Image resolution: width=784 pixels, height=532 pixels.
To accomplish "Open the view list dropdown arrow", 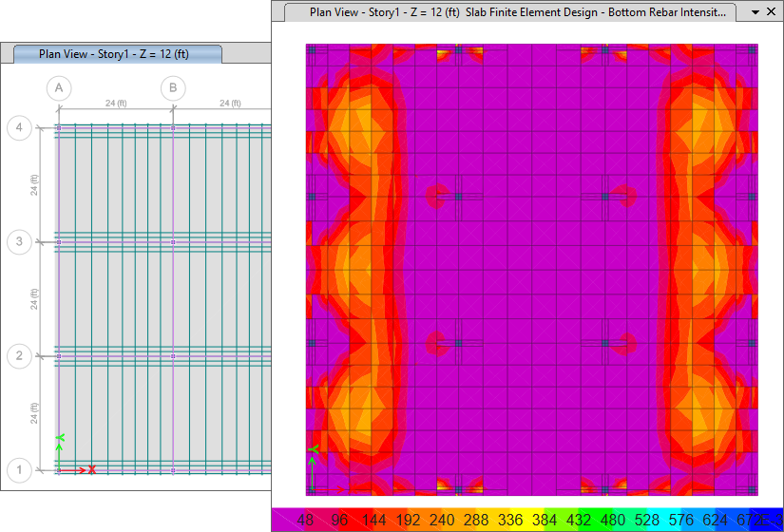I will point(754,12).
